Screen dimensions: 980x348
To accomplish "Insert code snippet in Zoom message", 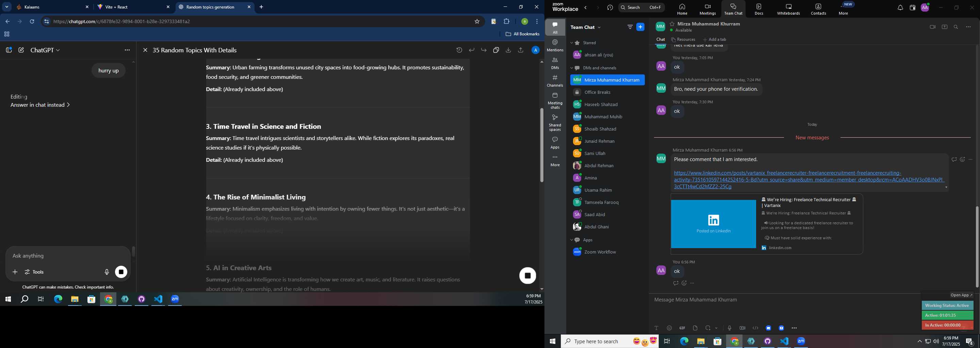I will [x=755, y=328].
